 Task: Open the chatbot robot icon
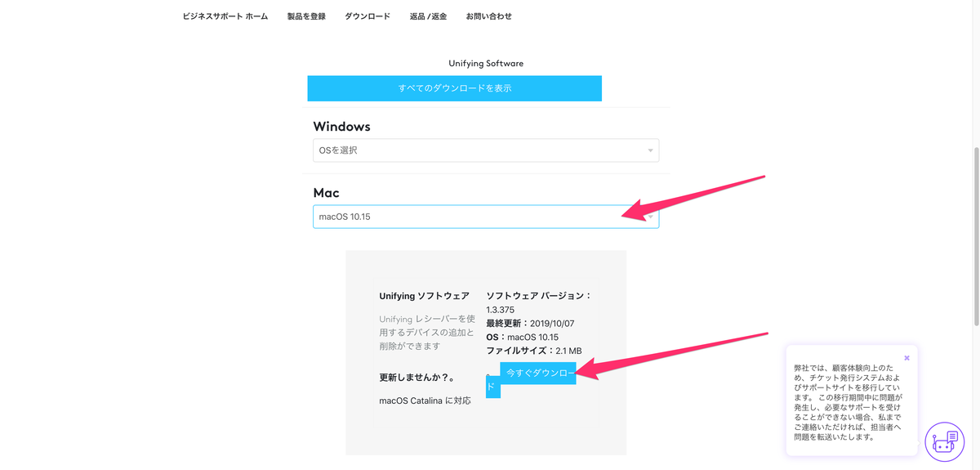(x=945, y=442)
